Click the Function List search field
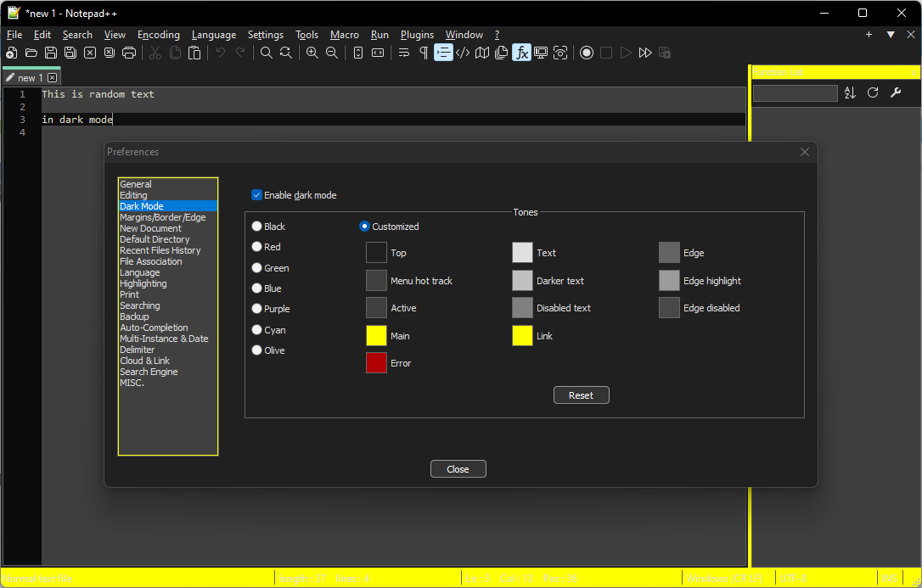This screenshot has height=588, width=922. coord(795,93)
